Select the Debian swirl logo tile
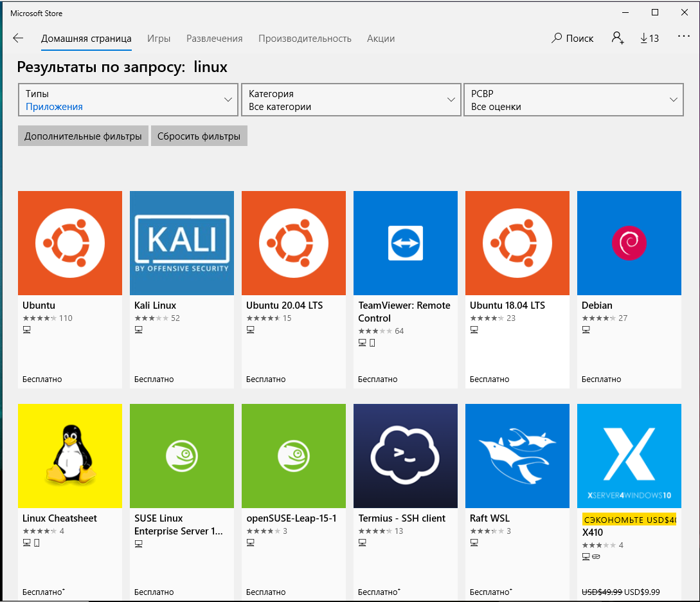 629,243
